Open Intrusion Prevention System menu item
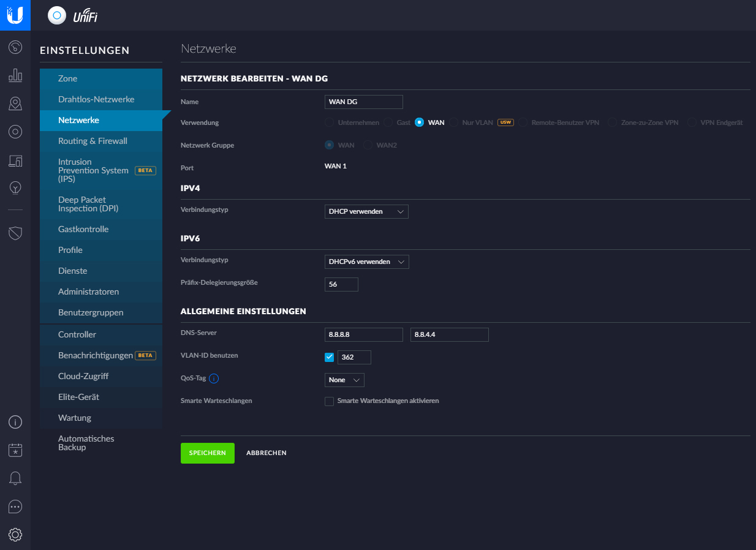Image resolution: width=756 pixels, height=550 pixels. pos(101,170)
